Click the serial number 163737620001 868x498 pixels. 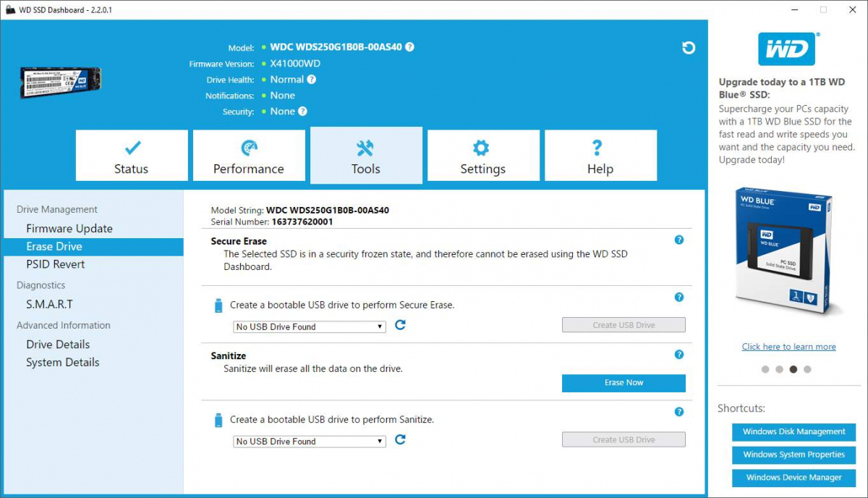tap(302, 221)
